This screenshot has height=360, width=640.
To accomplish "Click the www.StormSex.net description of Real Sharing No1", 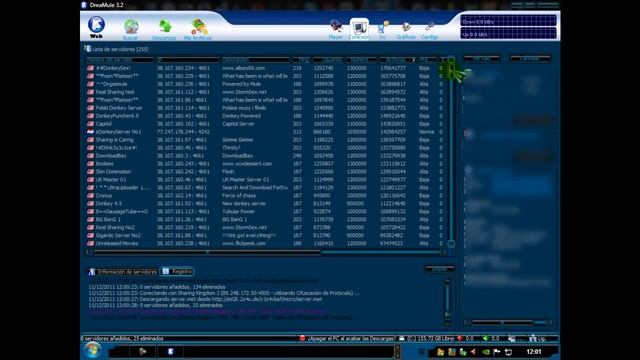I will (244, 92).
